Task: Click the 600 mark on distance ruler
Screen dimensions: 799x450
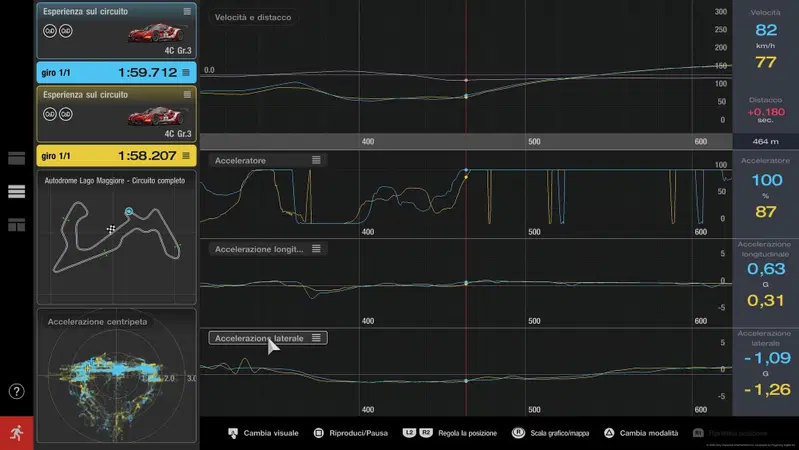Action: click(701, 142)
